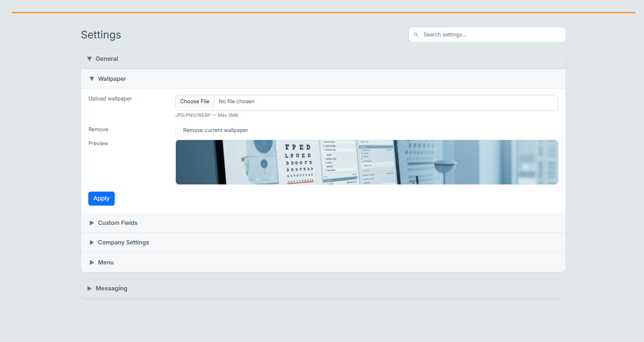Open the Company Settings section label
The width and height of the screenshot is (644, 342).
click(x=123, y=242)
